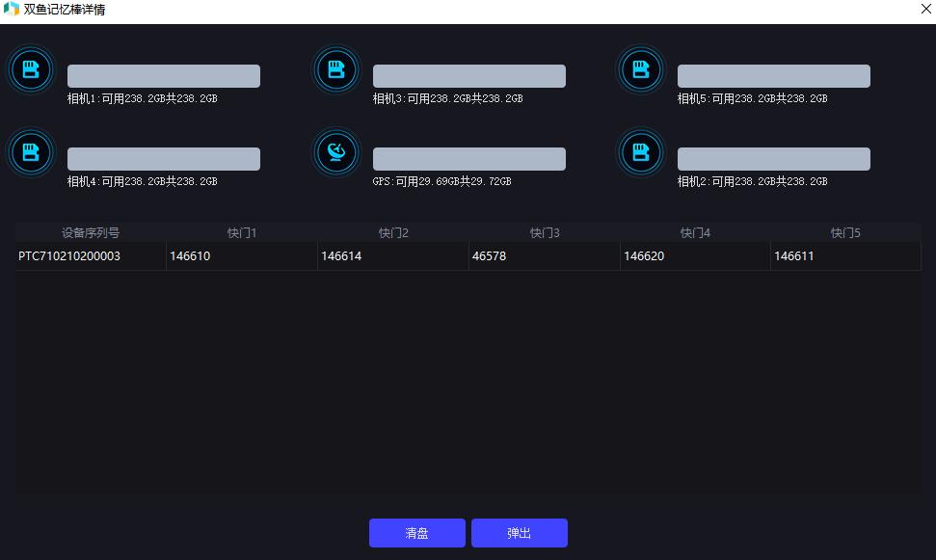Click the app logo in title bar

coord(12,9)
